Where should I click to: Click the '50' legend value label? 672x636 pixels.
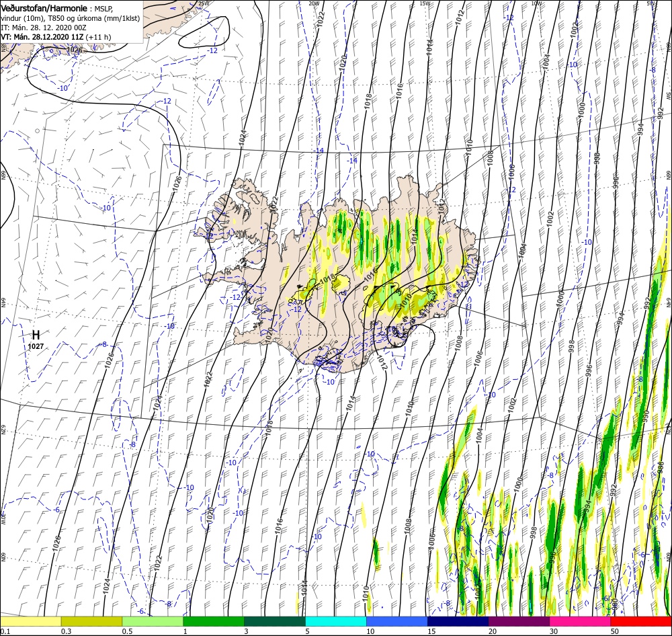pyautogui.click(x=615, y=631)
